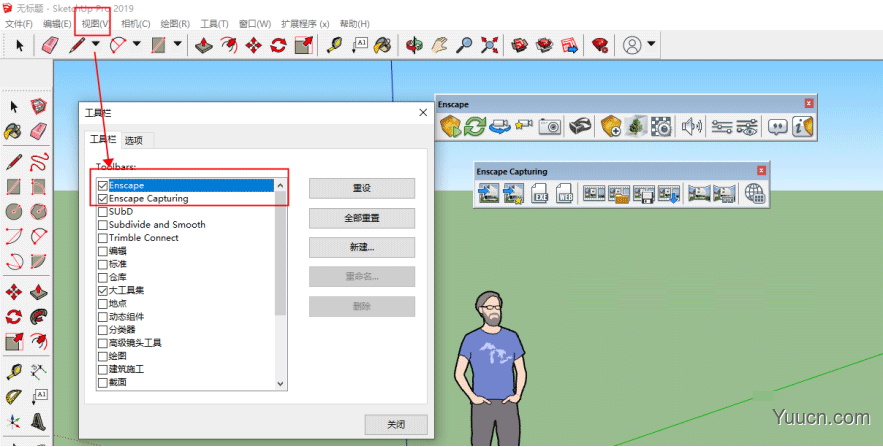Click the user profile sign-in icon
The width and height of the screenshot is (883, 447).
point(632,45)
